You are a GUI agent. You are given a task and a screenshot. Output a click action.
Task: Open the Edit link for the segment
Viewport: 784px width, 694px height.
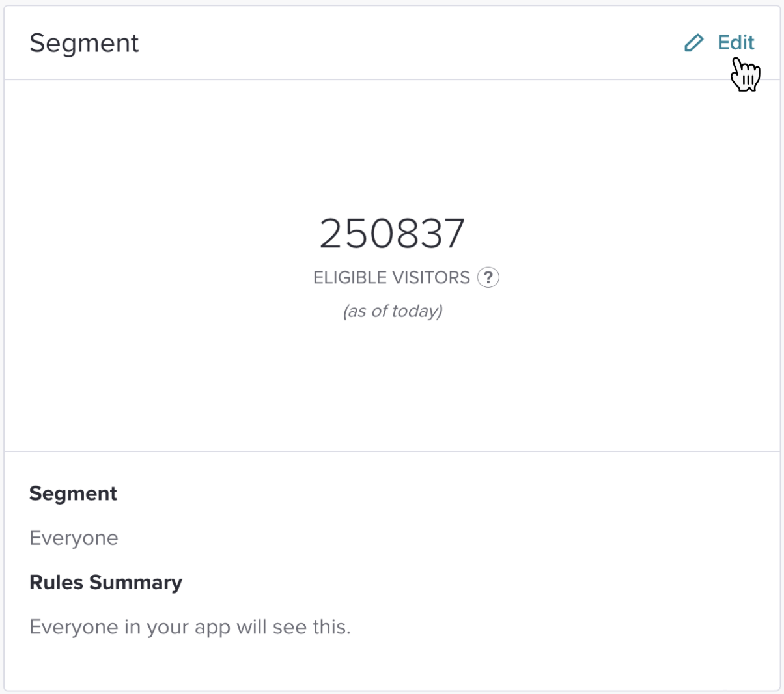pyautogui.click(x=736, y=42)
